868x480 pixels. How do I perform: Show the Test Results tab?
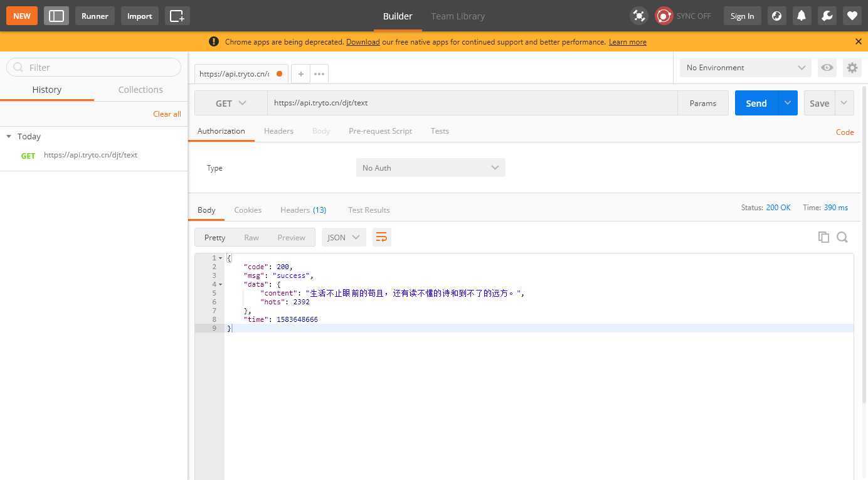click(x=369, y=210)
